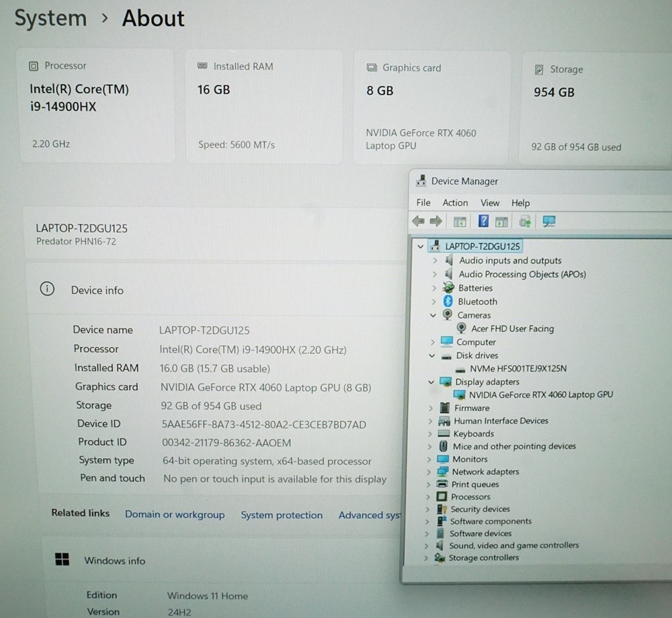Screen dimensions: 672x618
Task: Click Device ID value 5AAE56FF-8A73-4512-80A2-CE3CEB7BD7AD
Action: pyautogui.click(x=263, y=425)
